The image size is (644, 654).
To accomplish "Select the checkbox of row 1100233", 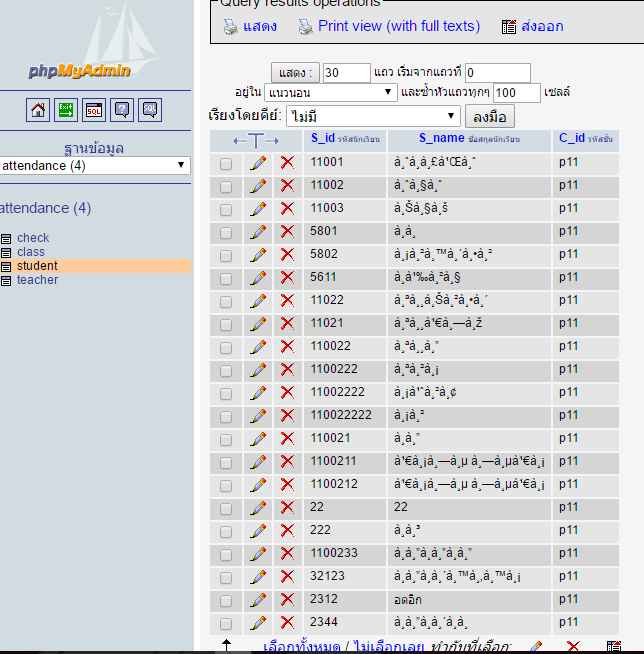I will (226, 555).
